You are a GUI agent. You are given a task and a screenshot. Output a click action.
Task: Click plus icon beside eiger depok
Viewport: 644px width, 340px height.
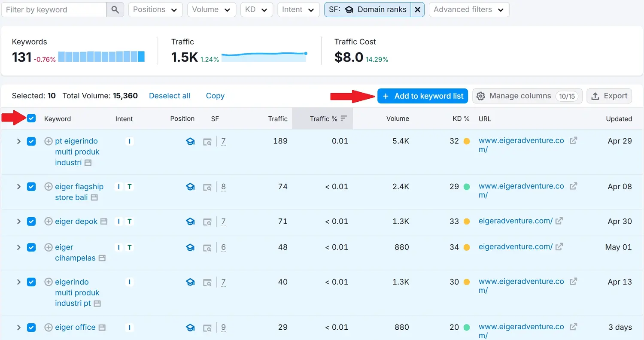49,222
